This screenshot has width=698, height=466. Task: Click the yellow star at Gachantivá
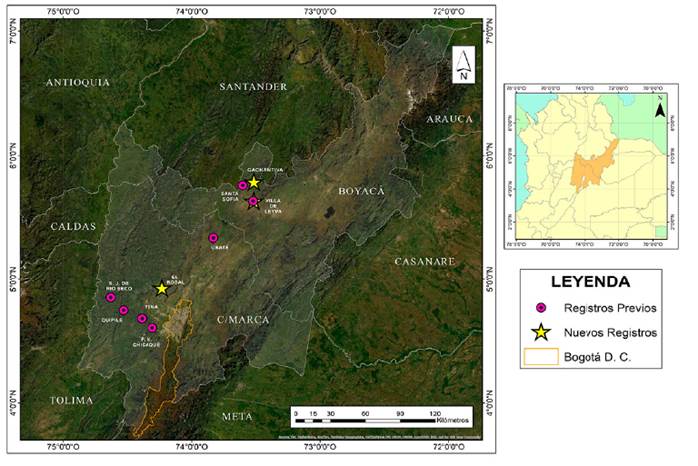point(254,183)
